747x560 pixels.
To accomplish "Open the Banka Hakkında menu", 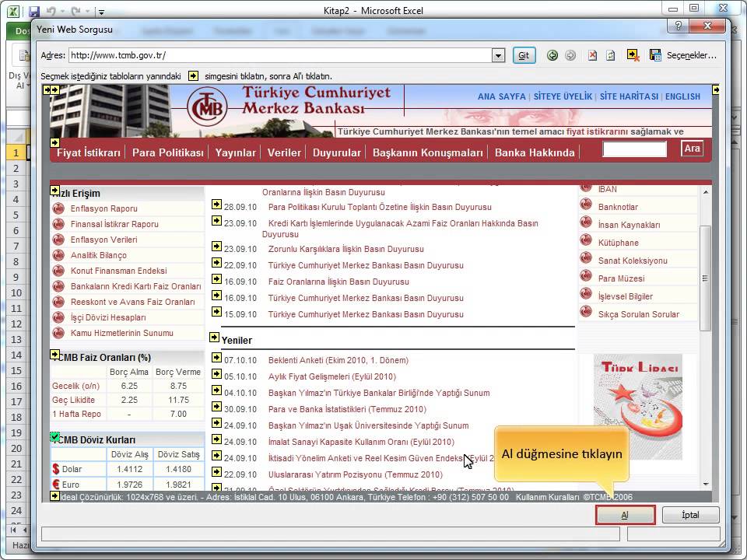I will pyautogui.click(x=535, y=152).
